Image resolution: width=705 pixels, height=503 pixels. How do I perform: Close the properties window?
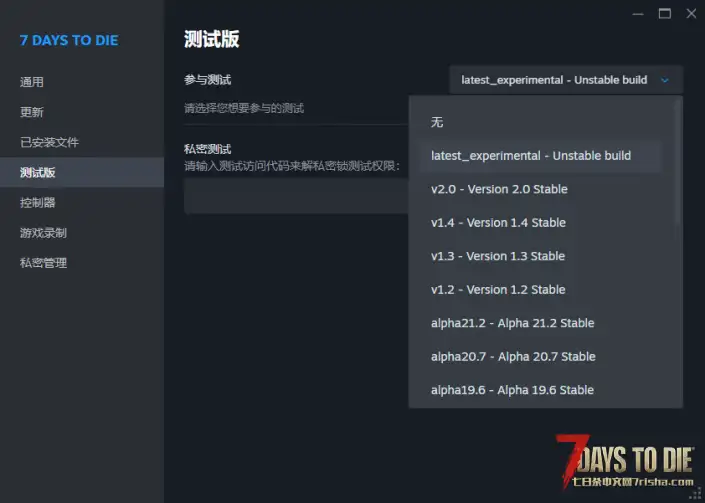tap(692, 14)
